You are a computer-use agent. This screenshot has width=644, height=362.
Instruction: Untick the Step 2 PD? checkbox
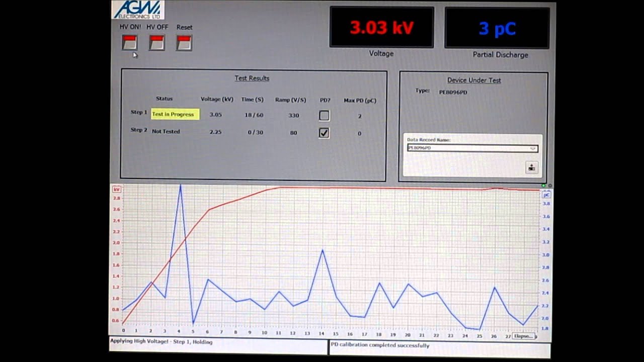tap(324, 133)
